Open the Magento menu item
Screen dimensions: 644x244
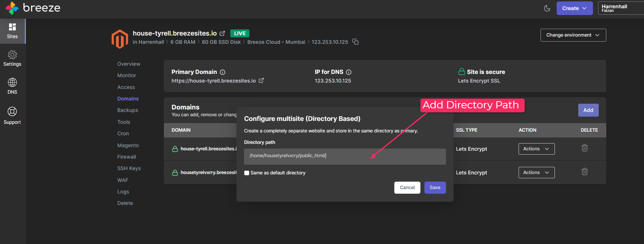point(128,145)
